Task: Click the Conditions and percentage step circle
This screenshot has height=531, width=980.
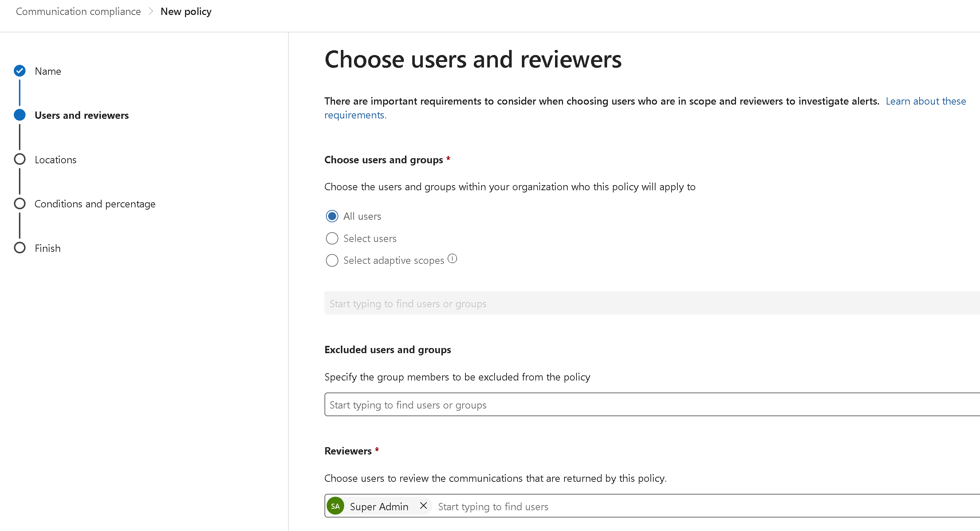Action: pyautogui.click(x=19, y=204)
